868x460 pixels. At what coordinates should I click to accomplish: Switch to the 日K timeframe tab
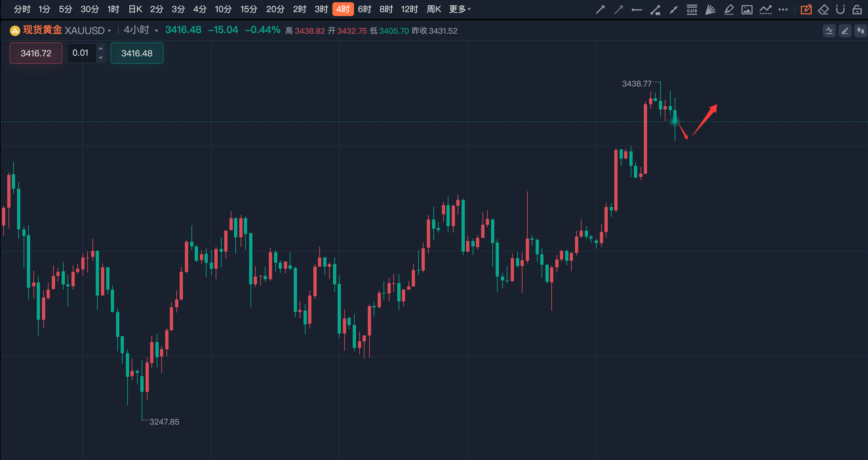tap(135, 9)
